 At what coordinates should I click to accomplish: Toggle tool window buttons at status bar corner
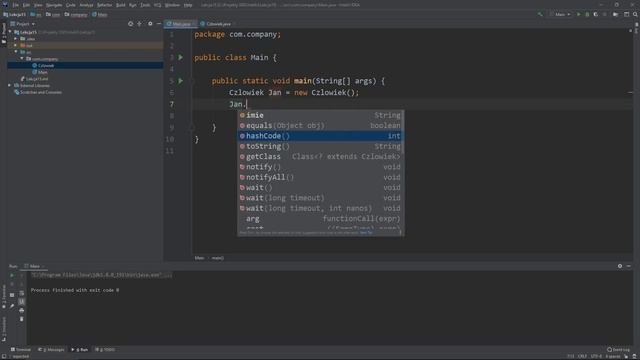pyautogui.click(x=3, y=356)
